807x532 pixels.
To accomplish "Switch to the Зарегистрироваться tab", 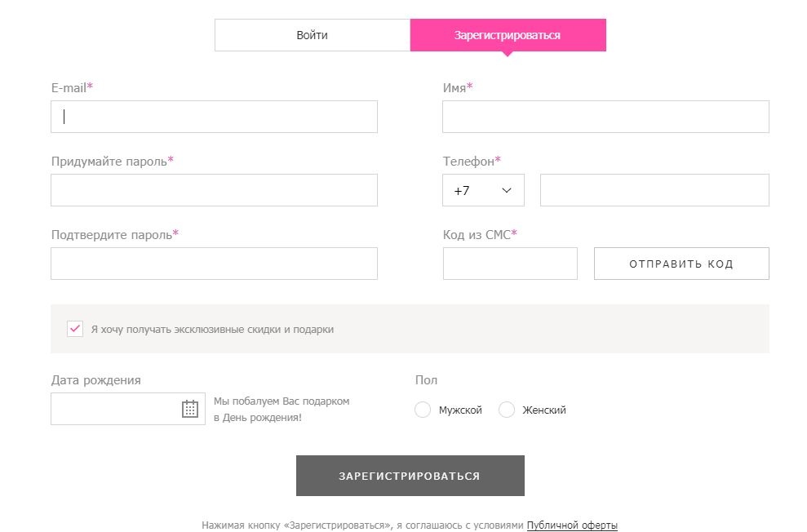I will (507, 34).
